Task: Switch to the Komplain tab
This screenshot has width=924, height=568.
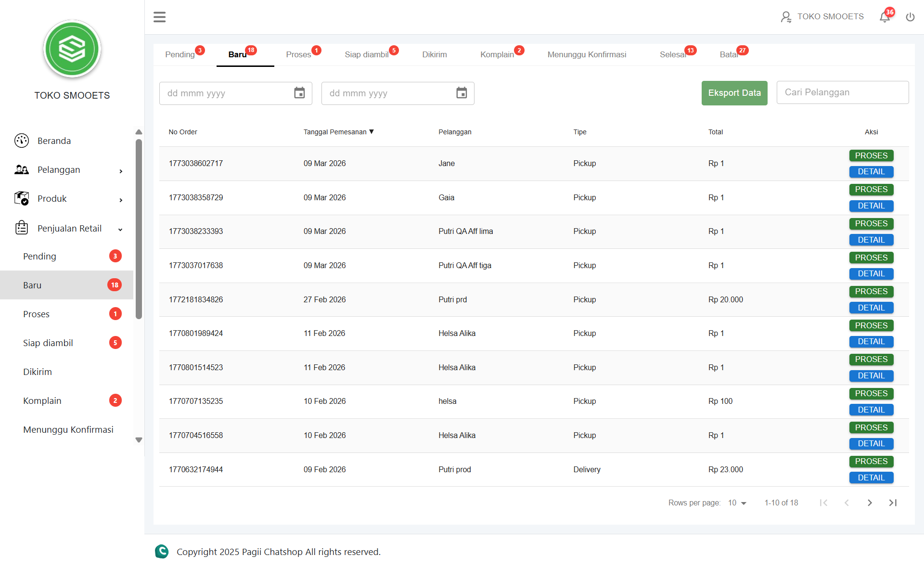Action: (x=497, y=55)
